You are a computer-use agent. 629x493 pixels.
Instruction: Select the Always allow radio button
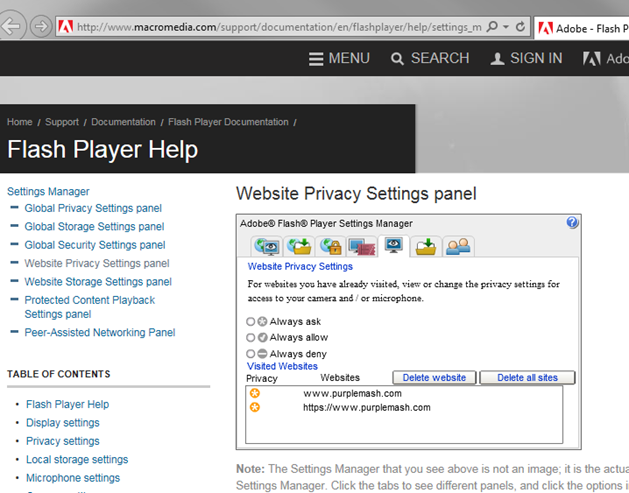click(x=251, y=338)
